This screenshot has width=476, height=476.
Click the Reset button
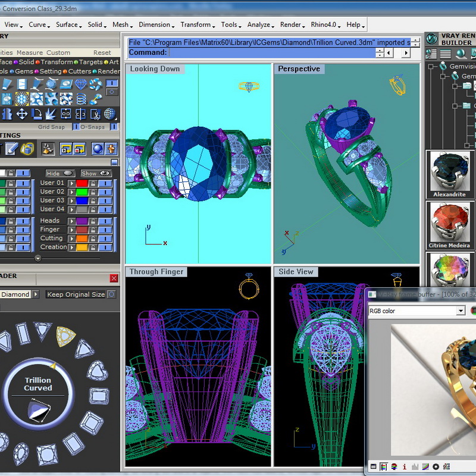click(102, 53)
